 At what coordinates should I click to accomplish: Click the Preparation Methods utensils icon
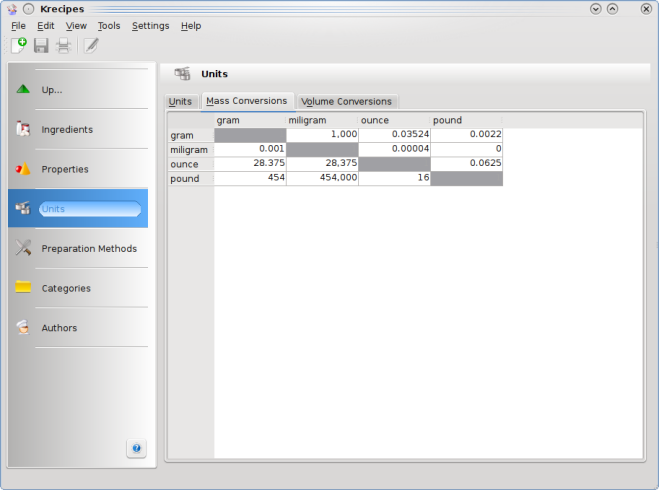[x=23, y=248]
